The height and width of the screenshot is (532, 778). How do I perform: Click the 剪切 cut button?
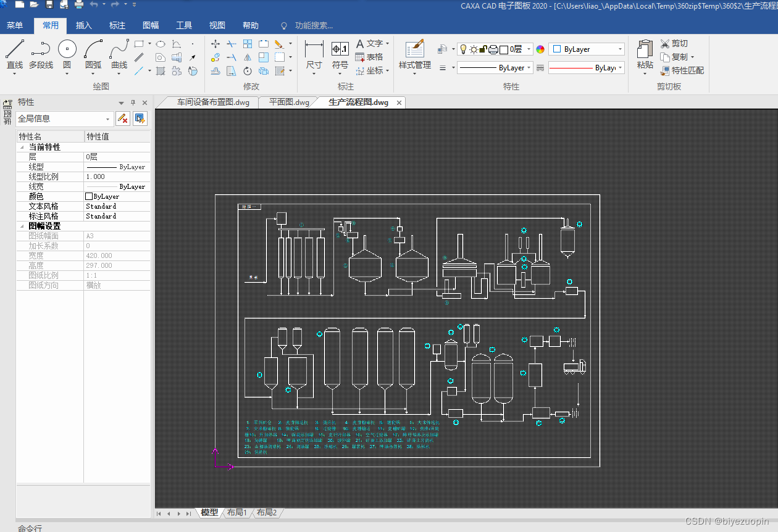[674, 43]
